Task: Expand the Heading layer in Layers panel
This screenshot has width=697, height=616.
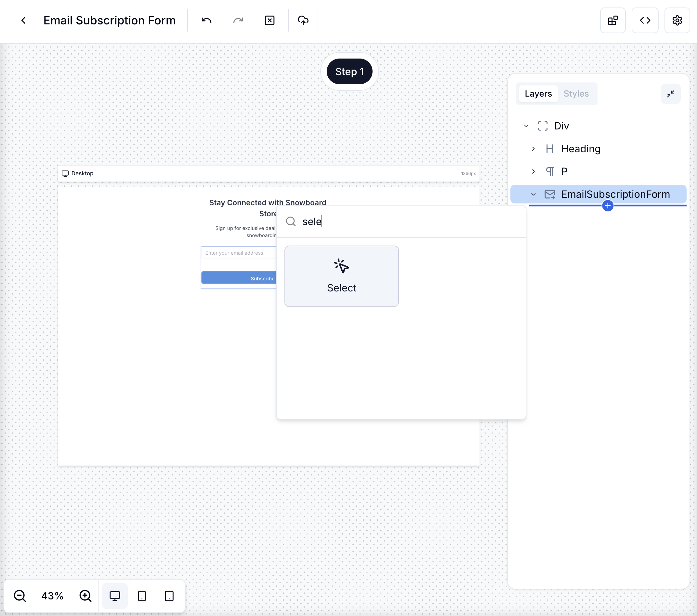Action: click(x=533, y=149)
